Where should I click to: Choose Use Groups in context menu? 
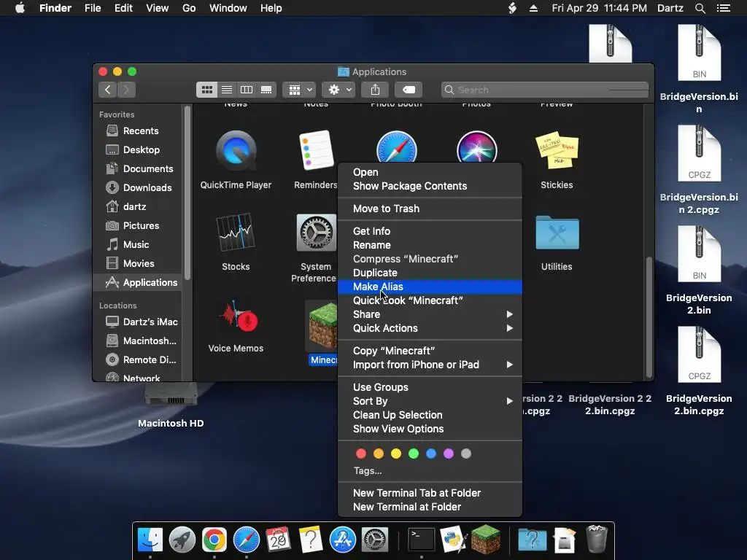pos(430,387)
